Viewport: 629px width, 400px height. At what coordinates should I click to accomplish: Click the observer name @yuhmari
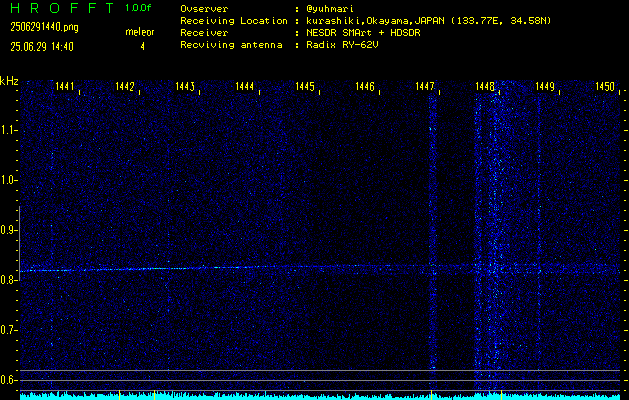click(329, 9)
